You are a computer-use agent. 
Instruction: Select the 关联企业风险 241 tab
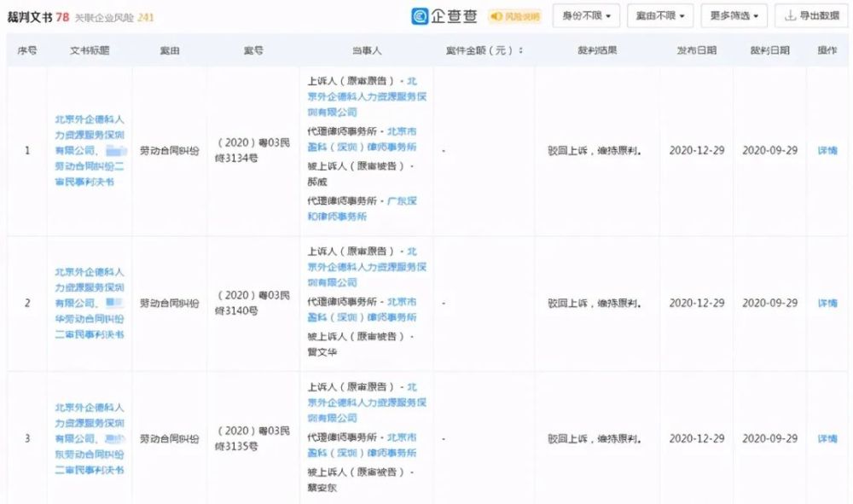[x=114, y=18]
